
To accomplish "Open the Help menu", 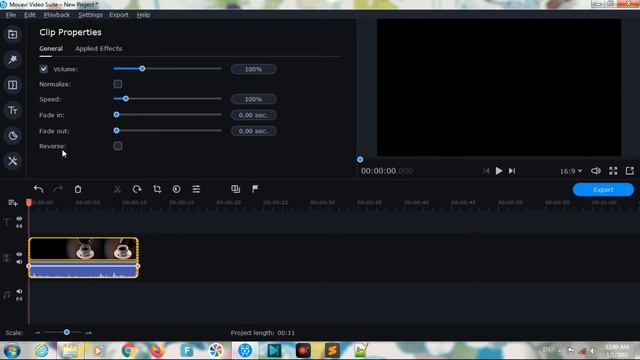I will click(x=143, y=15).
